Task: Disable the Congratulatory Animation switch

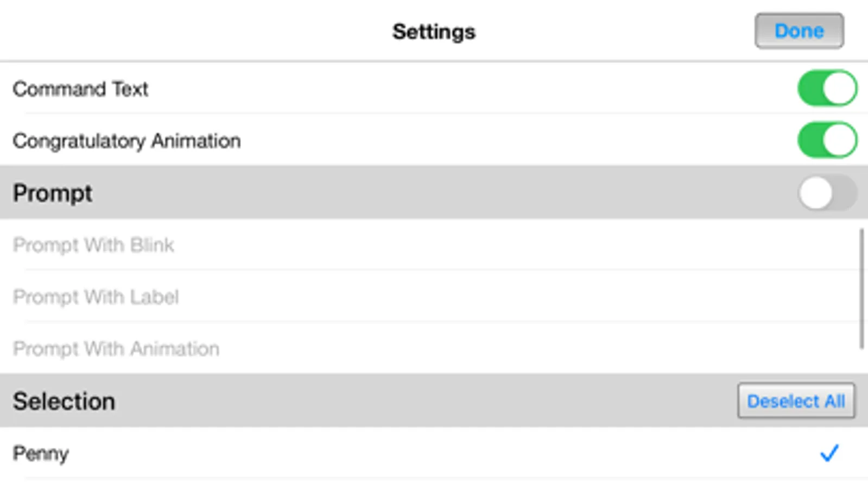Action: 827,140
